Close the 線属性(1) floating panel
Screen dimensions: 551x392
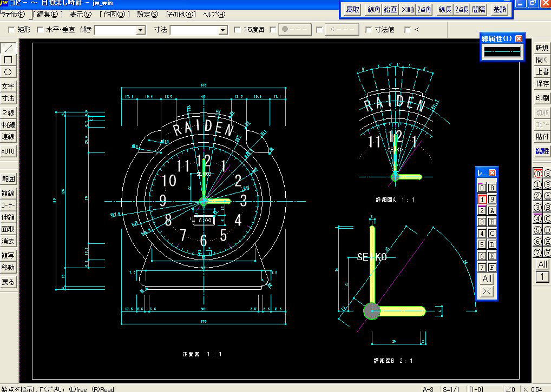[519, 38]
